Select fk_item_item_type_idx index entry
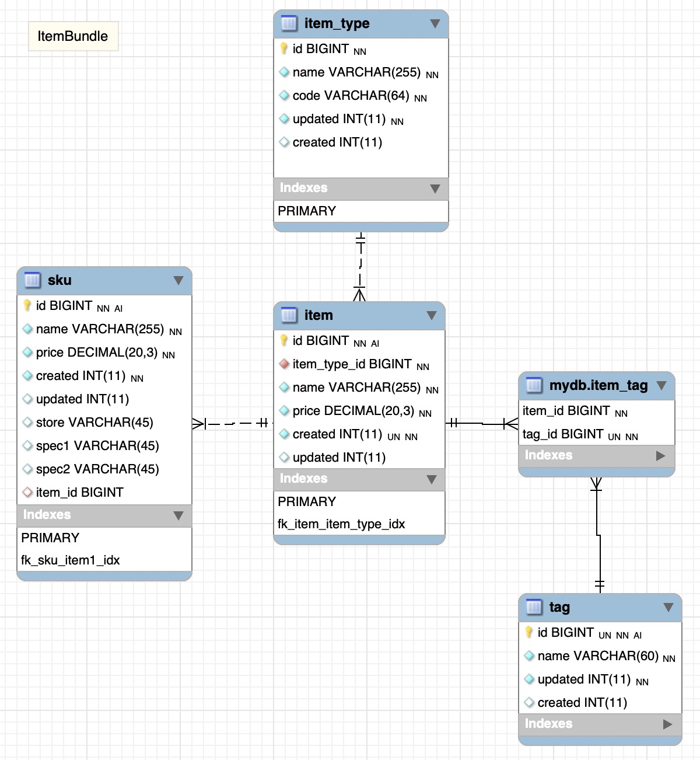The height and width of the screenshot is (760, 700). [341, 524]
